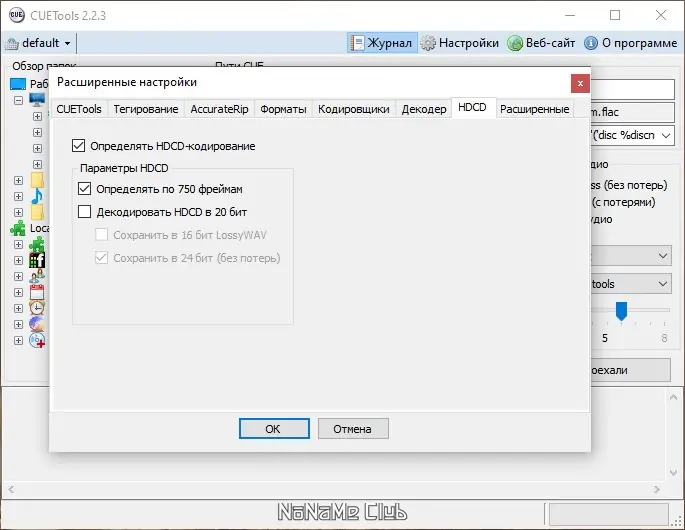Collapse the computer node with minus box
The image size is (685, 530).
(x=18, y=100)
